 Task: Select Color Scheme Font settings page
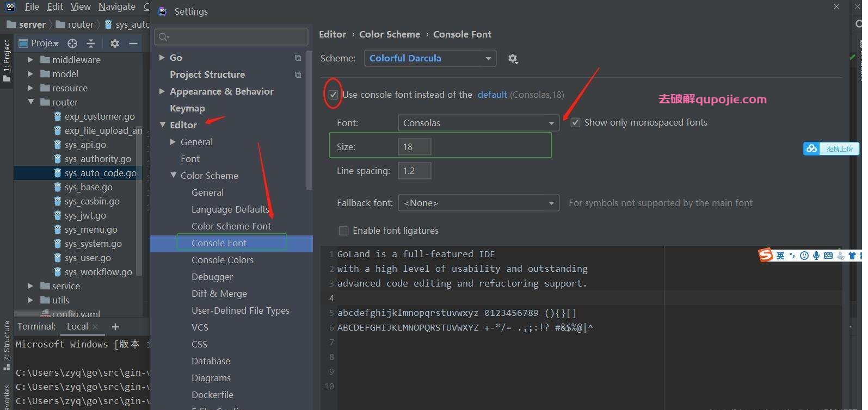[x=231, y=226]
